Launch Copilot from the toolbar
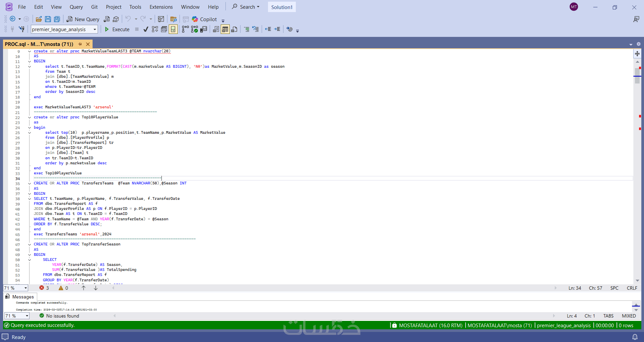Viewport: 644px width, 342px height. coord(204,19)
